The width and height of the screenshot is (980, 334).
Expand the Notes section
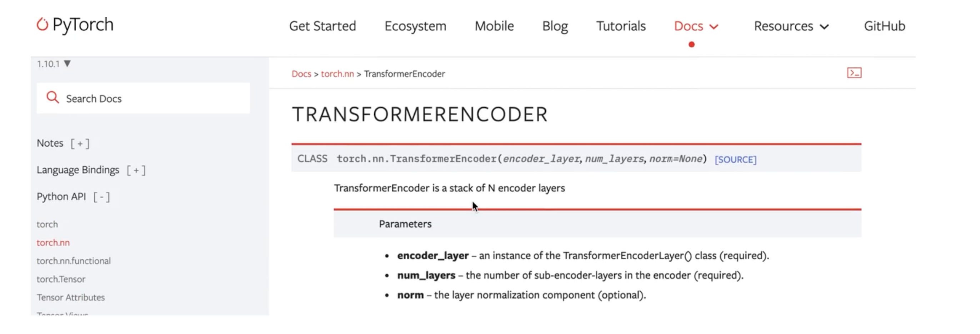pos(80,144)
